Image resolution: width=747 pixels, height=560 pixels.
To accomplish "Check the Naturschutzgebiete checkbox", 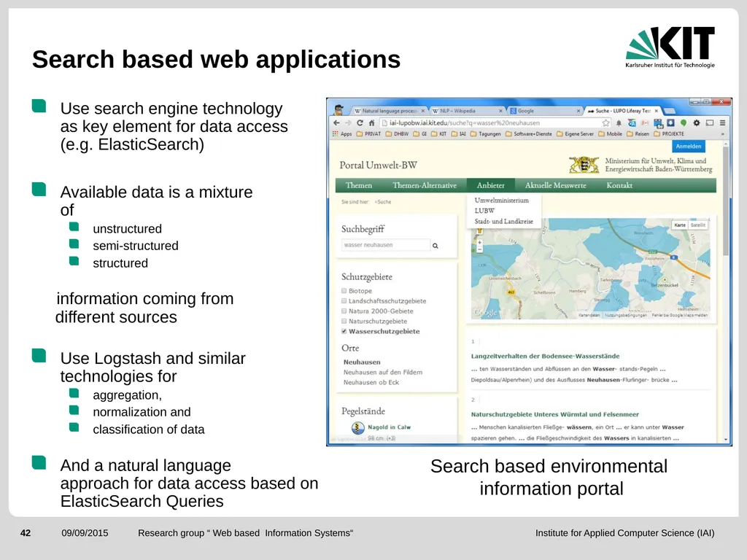I will 344,321.
